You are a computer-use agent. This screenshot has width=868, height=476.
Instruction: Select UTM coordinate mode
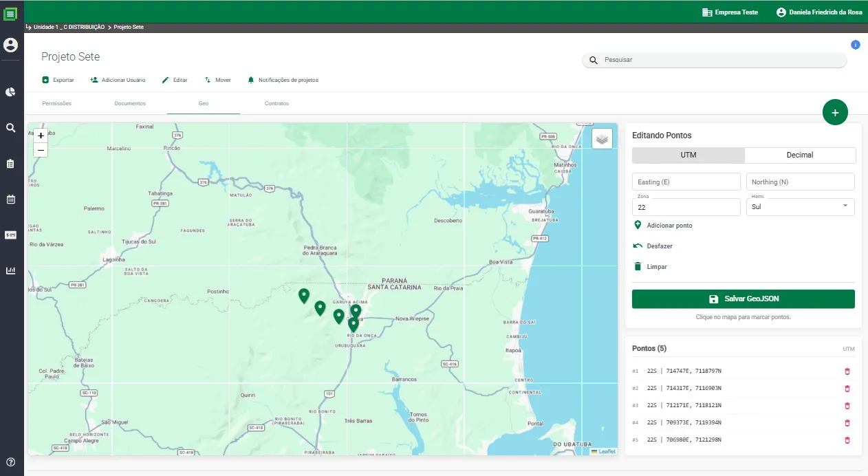tap(688, 155)
